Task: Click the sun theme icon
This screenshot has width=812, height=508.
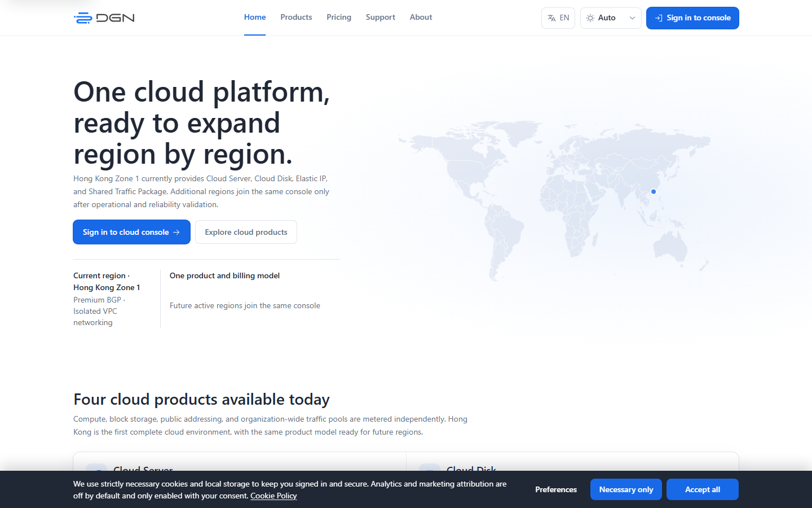Action: [590, 18]
